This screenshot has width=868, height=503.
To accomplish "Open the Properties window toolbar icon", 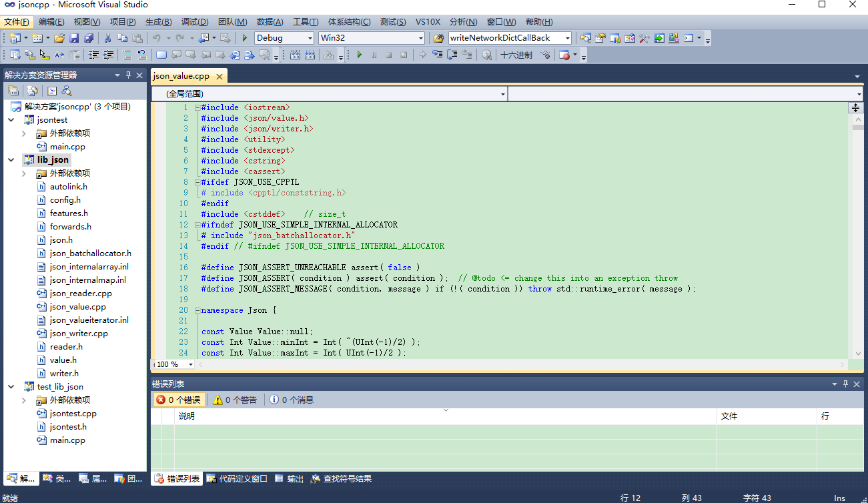I will point(600,38).
